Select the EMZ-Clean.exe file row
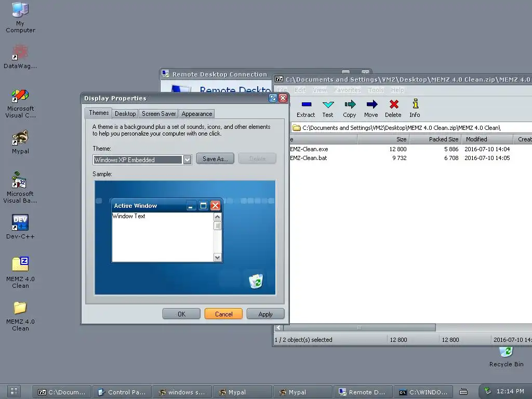This screenshot has width=532, height=399. (x=411, y=149)
